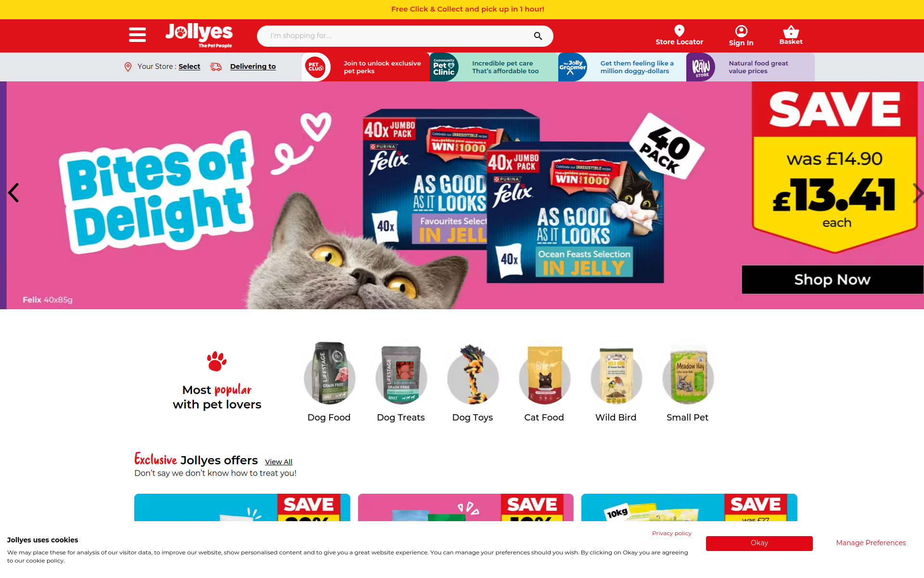Click the Raw Store icon
Viewport: 924px width, 578px height.
click(701, 67)
